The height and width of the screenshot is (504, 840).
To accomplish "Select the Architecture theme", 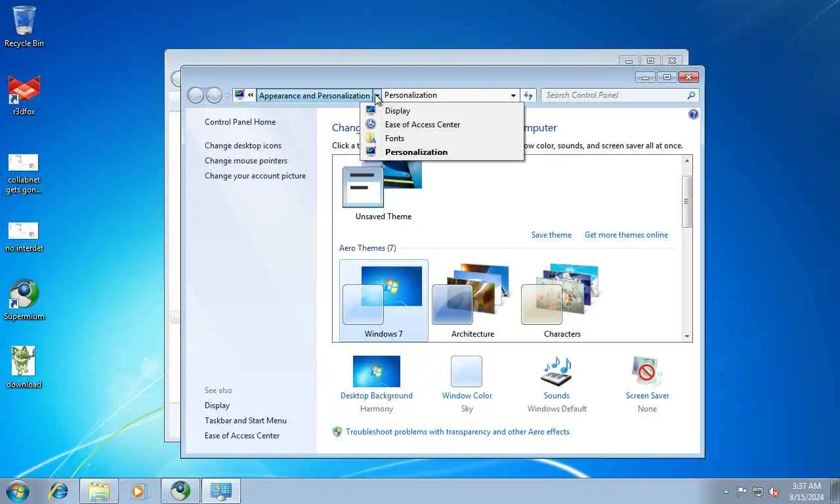I will point(472,301).
